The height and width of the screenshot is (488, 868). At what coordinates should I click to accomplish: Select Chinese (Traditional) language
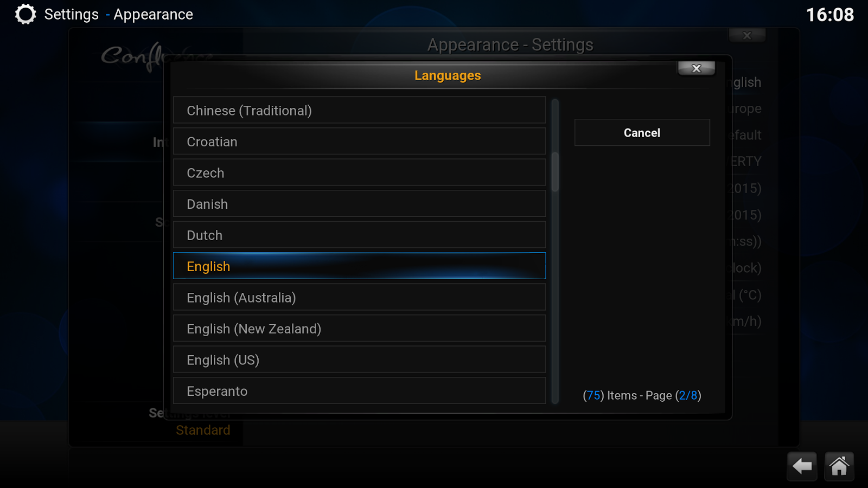point(360,111)
